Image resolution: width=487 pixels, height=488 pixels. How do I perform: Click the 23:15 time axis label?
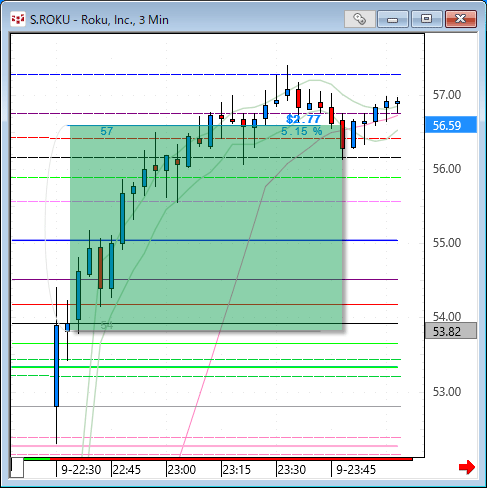click(x=237, y=470)
